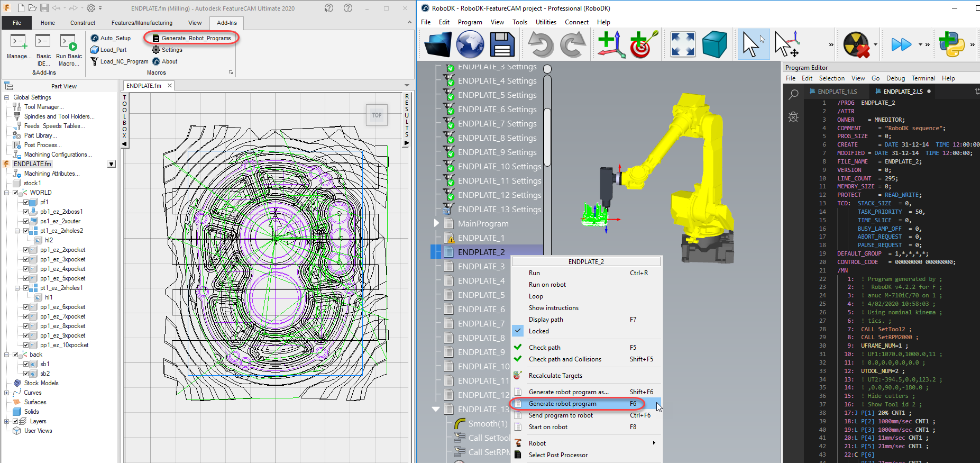The height and width of the screenshot is (463, 980).
Task: Open the online library globe icon
Action: (470, 44)
